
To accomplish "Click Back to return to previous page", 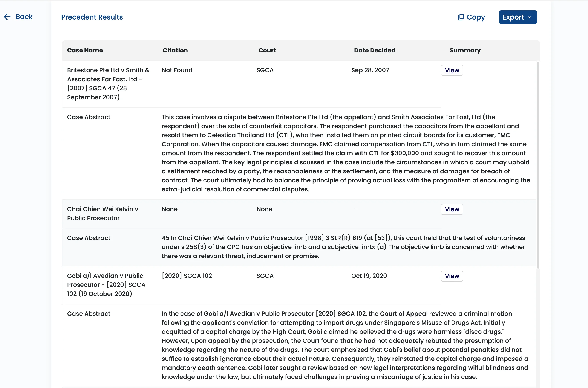I will [x=18, y=17].
